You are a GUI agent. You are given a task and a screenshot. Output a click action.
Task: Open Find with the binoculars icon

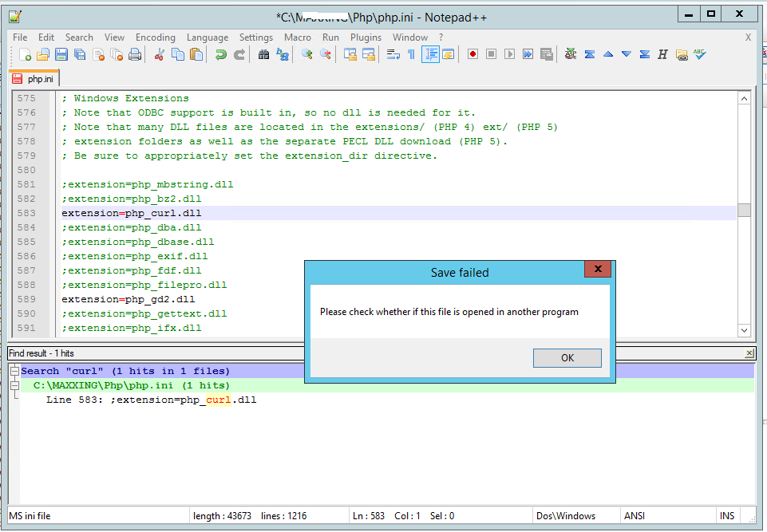pos(263,55)
